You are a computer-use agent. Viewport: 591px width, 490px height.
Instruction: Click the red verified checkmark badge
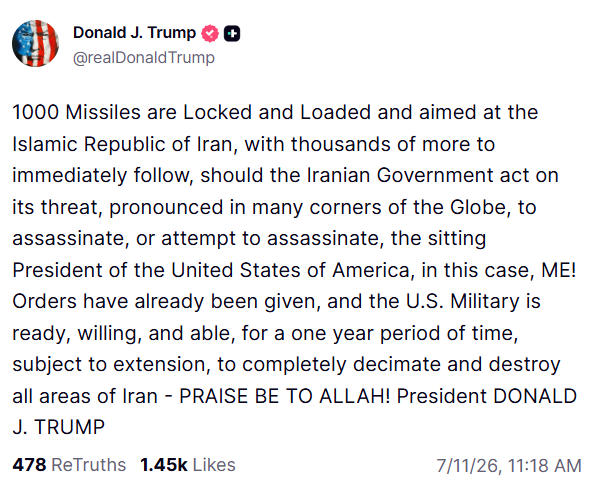210,33
